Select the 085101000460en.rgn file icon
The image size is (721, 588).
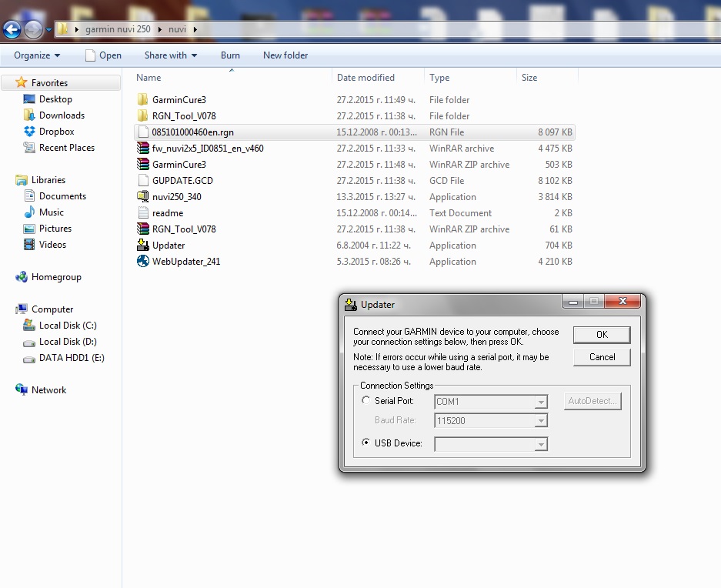click(x=143, y=132)
